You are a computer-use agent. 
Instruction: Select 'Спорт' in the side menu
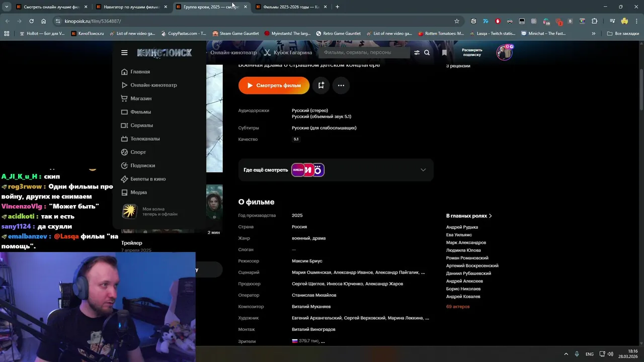click(x=133, y=152)
